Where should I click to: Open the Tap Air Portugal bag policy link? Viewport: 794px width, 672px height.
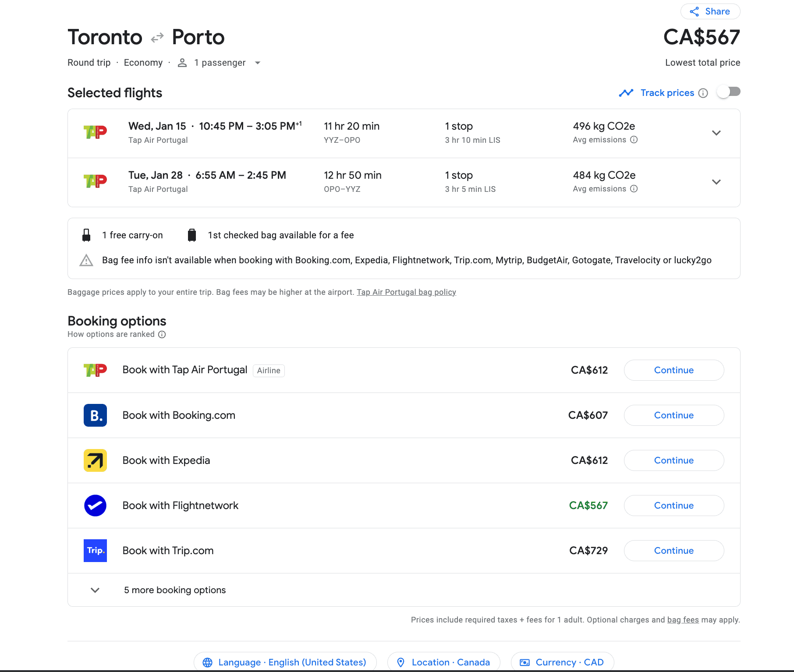[x=406, y=292]
